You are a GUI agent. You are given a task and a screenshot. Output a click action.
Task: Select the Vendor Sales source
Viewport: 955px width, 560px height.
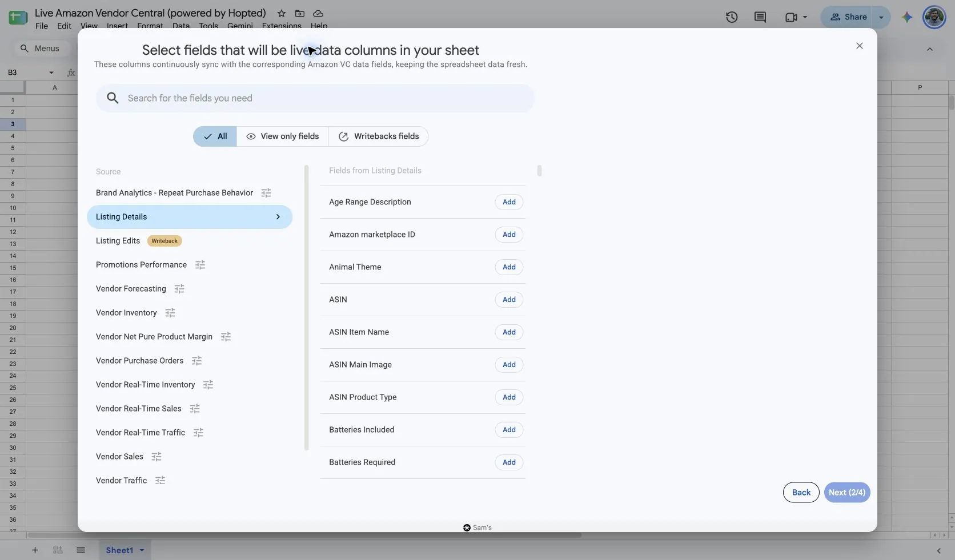[190, 457]
